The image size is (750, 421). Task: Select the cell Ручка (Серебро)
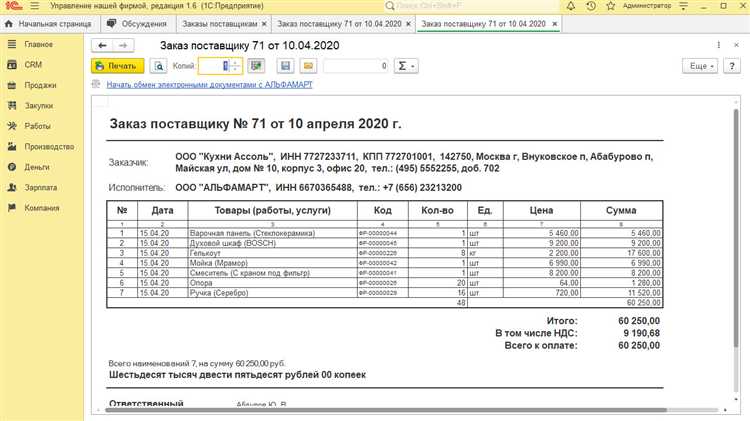tap(272, 293)
